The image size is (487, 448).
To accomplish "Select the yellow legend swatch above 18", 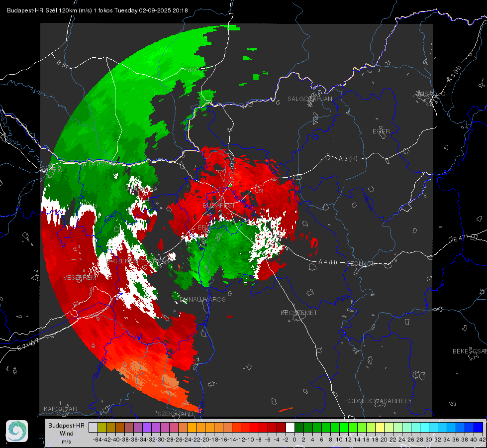I will 380,427.
